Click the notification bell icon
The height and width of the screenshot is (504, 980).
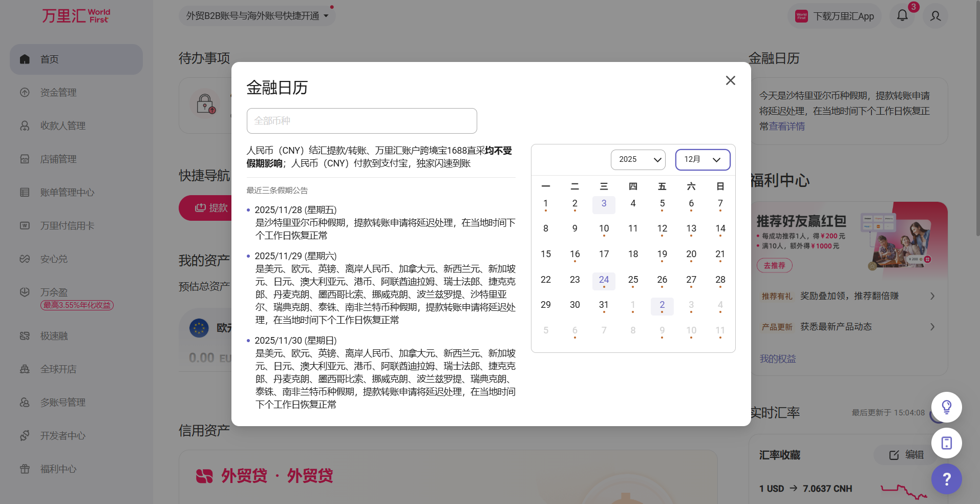(902, 16)
